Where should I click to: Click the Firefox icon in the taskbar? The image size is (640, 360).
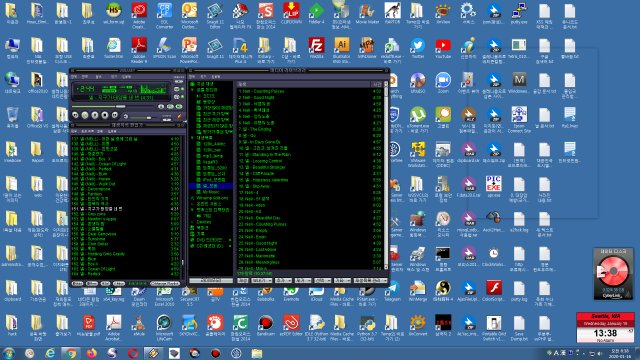pyautogui.click(x=91, y=353)
